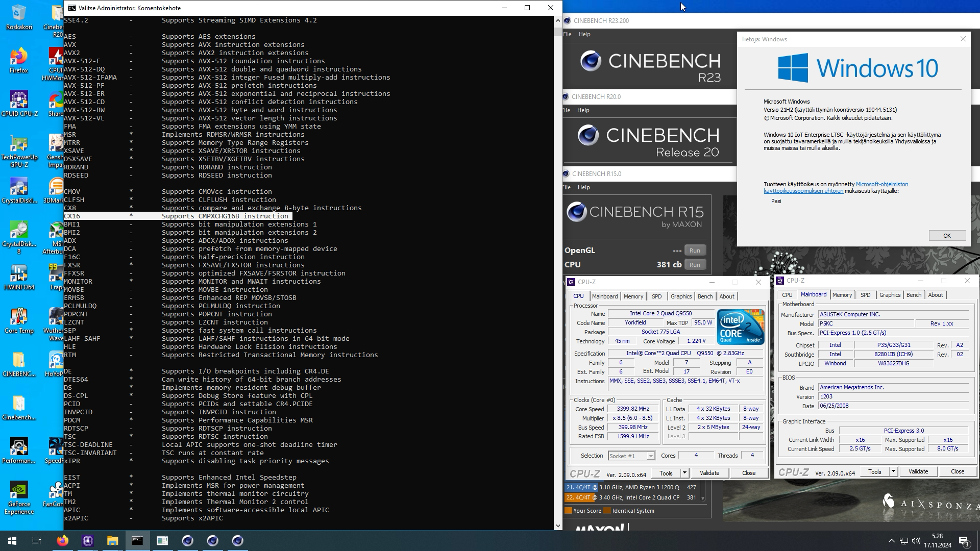Open volume control in system tray

916,541
